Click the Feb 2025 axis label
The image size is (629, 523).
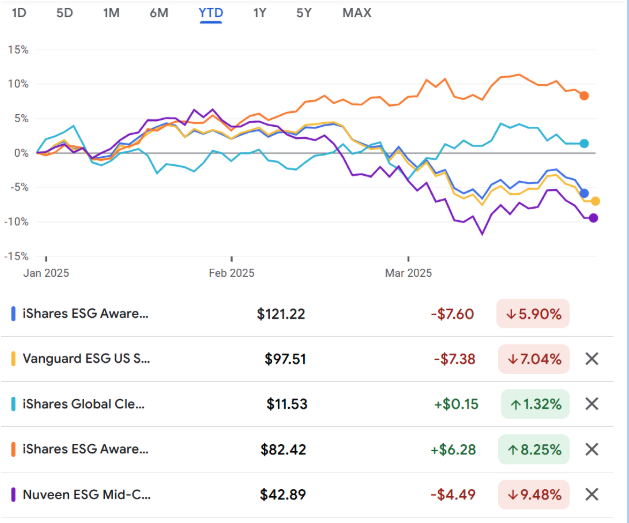(231, 273)
